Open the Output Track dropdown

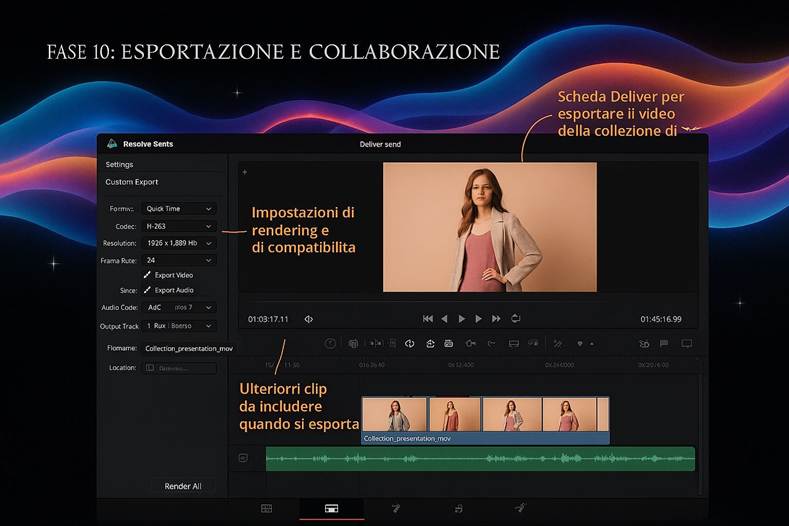pos(179,326)
